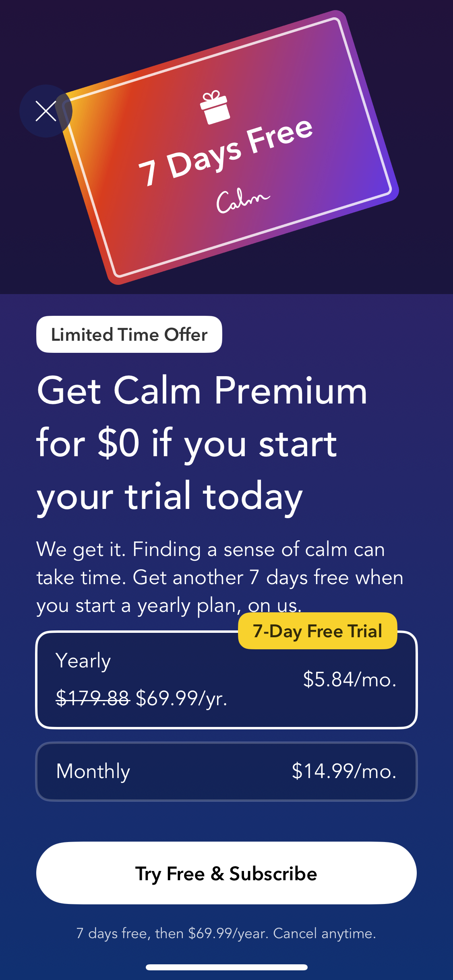Image resolution: width=453 pixels, height=980 pixels.
Task: Tap the gift box icon on the card
Action: [215, 107]
